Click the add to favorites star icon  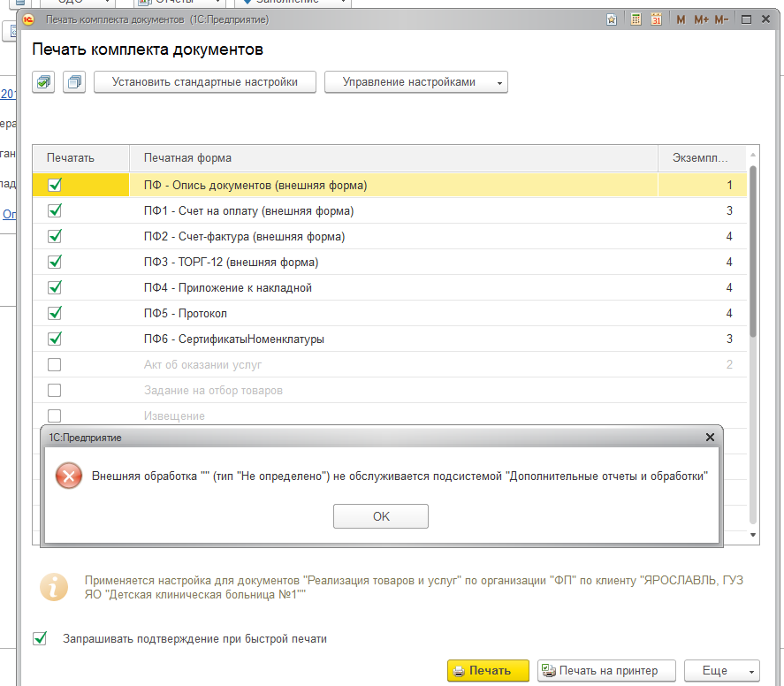(613, 19)
